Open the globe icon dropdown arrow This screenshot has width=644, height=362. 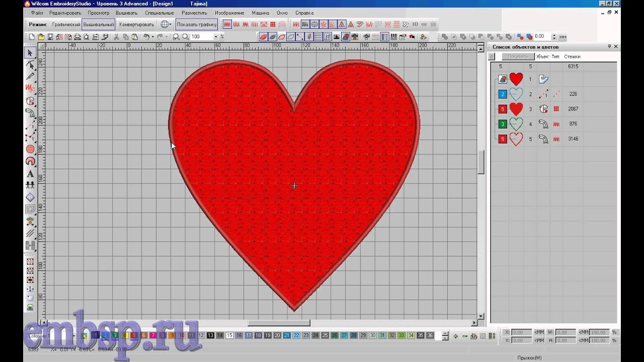pyautogui.click(x=171, y=24)
